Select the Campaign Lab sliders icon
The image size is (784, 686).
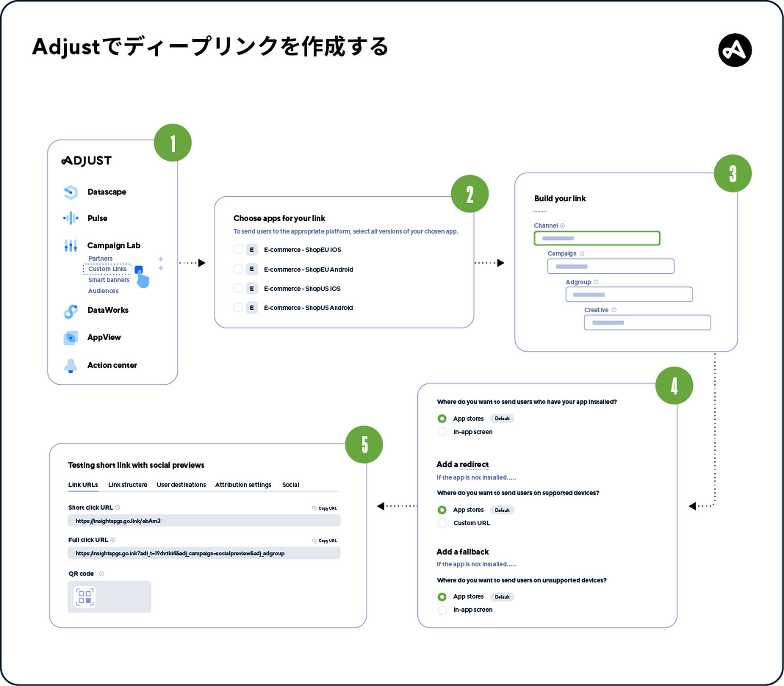point(71,245)
